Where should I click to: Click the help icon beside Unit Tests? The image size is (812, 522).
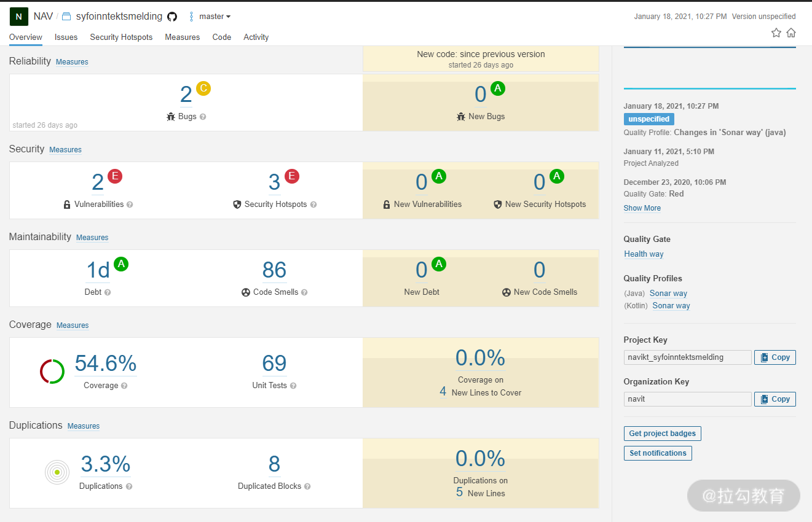(x=293, y=386)
